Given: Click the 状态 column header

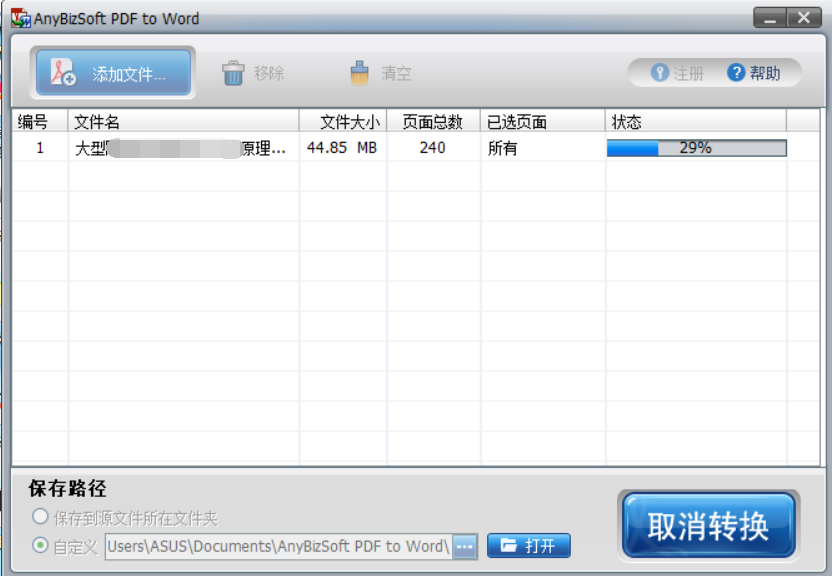Looking at the screenshot, I should 627,121.
